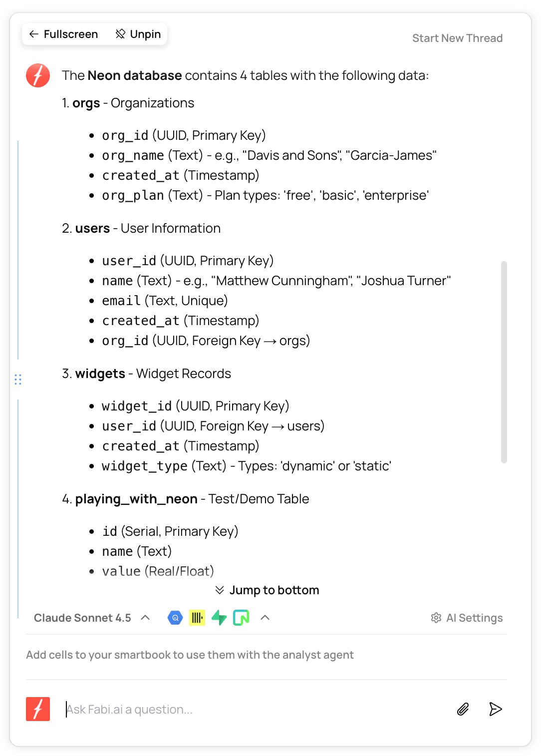This screenshot has height=756, width=541.
Task: Click the Add cells to smartbook hint text
Action: tap(190, 655)
